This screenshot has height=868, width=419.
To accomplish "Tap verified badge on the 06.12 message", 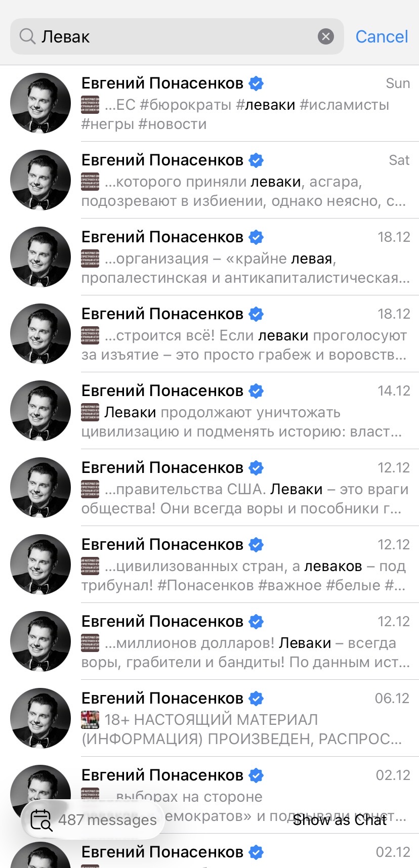I will tap(257, 699).
